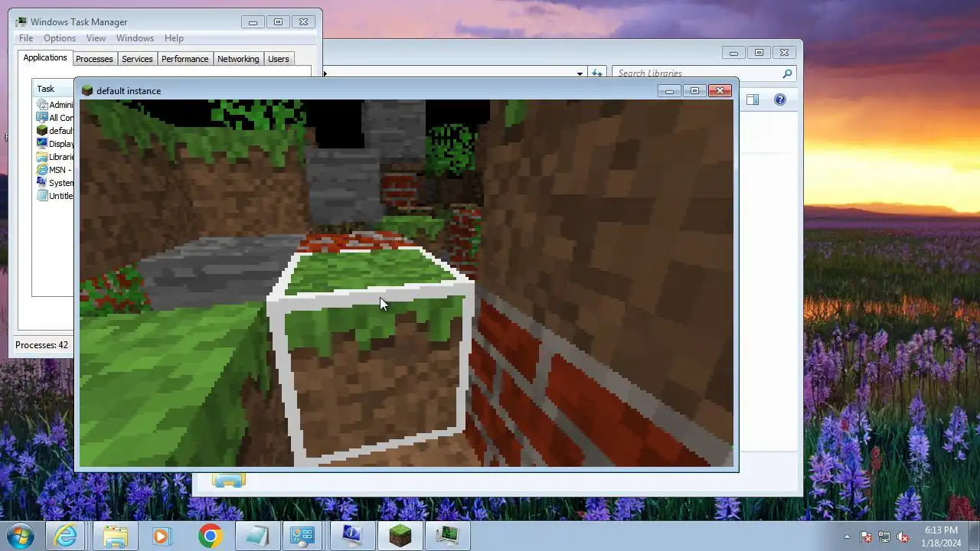
Task: Open the View menu in Task Manager
Action: (96, 38)
